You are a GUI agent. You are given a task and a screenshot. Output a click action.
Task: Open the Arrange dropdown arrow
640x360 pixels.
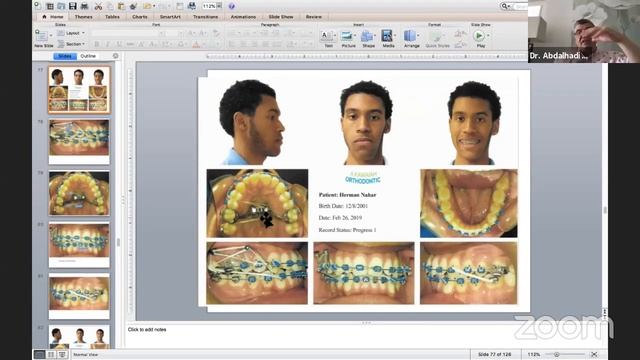(x=418, y=36)
